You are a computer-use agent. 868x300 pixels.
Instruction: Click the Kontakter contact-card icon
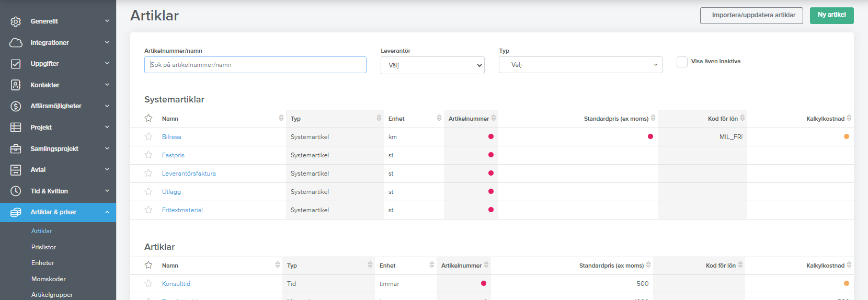[16, 85]
